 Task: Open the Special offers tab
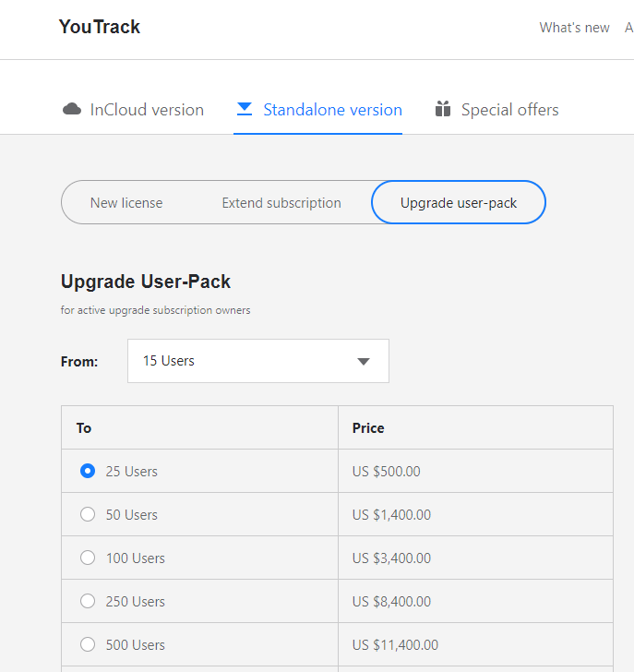pos(509,110)
